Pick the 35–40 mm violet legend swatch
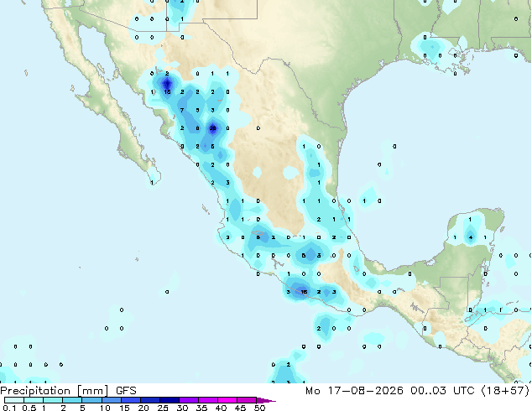532x411 pixels. (x=207, y=400)
